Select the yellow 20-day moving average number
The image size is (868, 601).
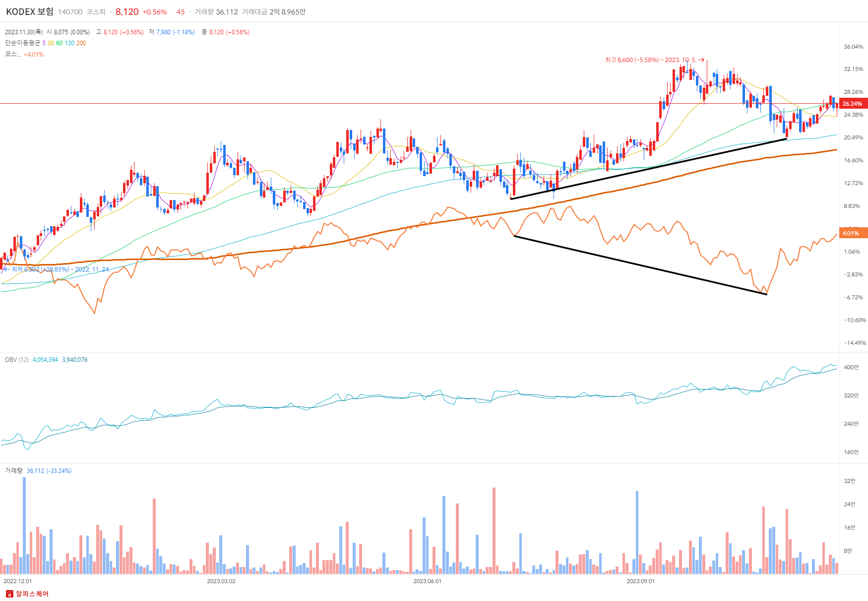click(x=51, y=43)
